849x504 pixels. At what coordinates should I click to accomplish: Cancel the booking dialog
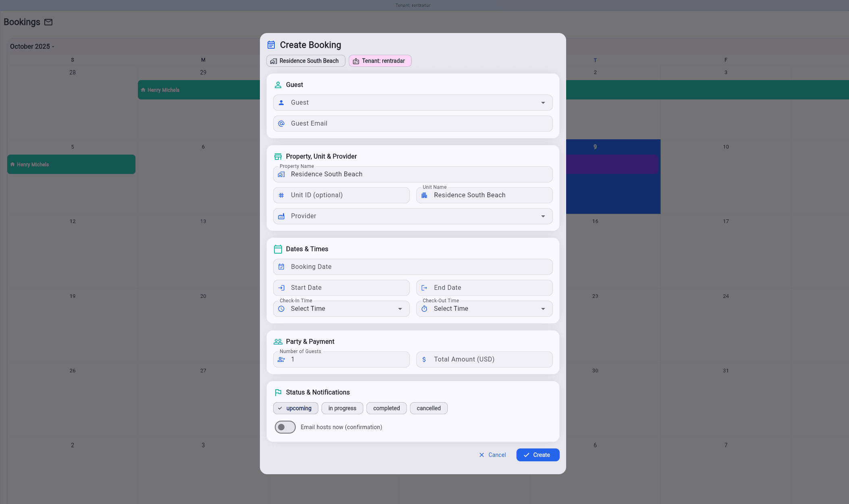coord(492,455)
